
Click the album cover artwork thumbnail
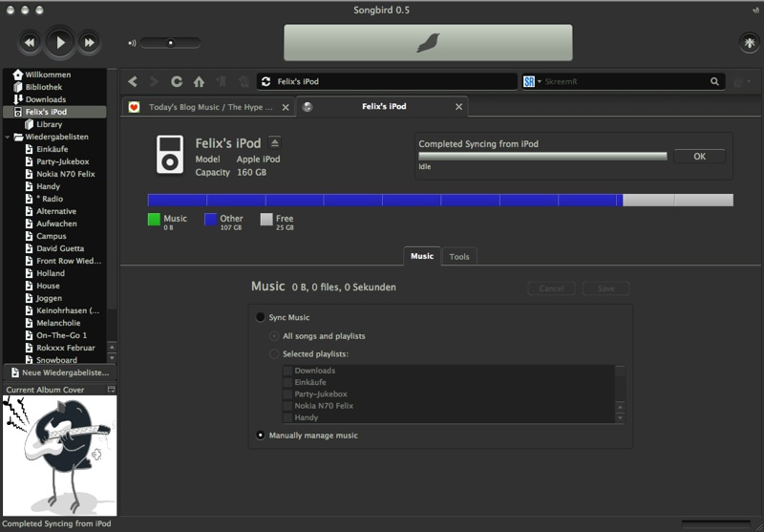(59, 455)
